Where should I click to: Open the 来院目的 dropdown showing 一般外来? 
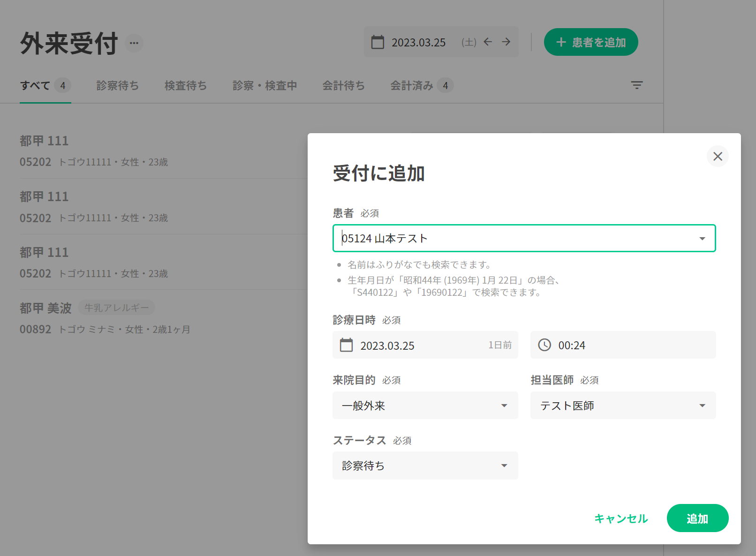tap(425, 406)
